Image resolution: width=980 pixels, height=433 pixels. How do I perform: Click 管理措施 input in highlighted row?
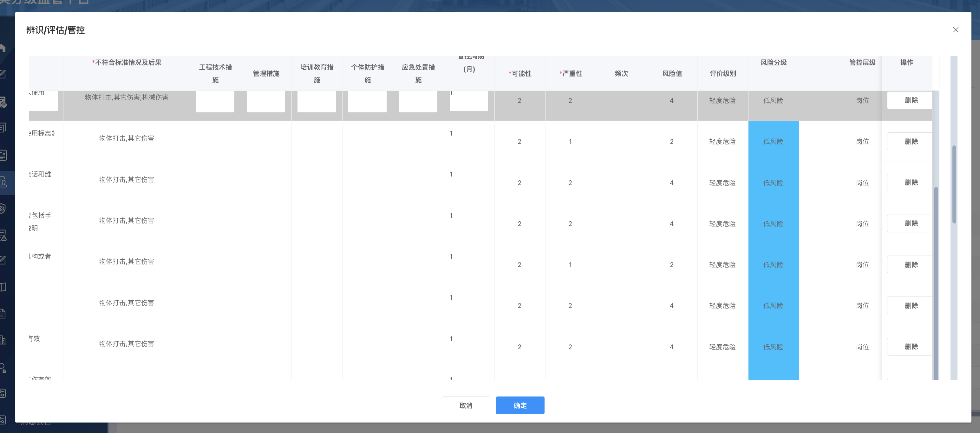click(x=265, y=101)
